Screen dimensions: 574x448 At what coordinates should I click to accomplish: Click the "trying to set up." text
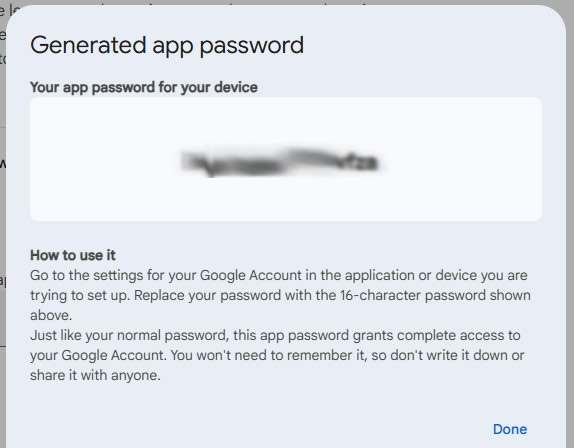(x=80, y=295)
